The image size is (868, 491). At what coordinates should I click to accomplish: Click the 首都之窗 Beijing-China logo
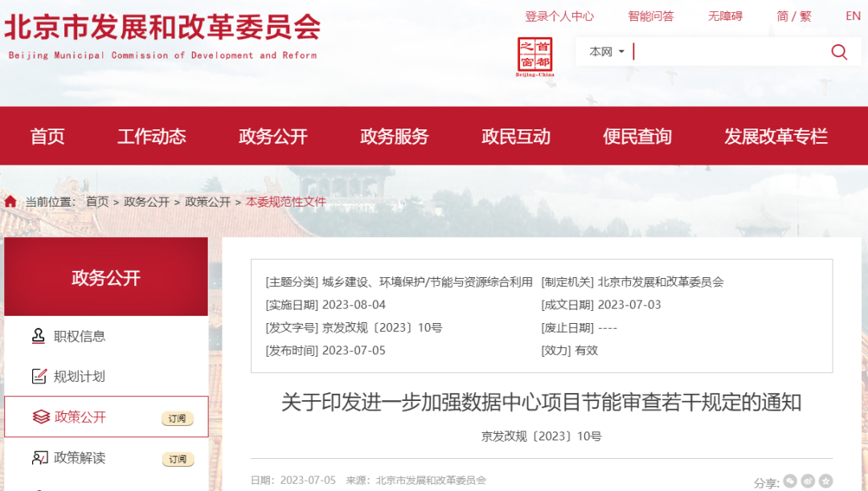pyautogui.click(x=534, y=57)
